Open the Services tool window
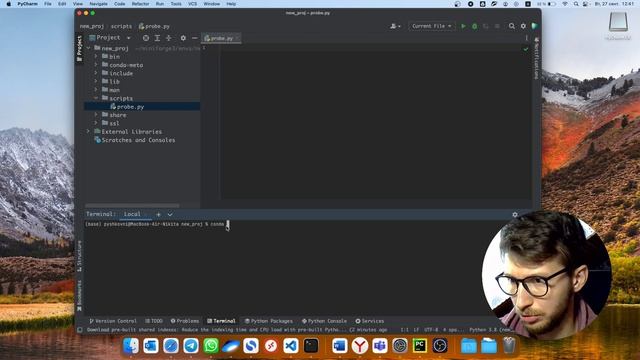 click(370, 321)
